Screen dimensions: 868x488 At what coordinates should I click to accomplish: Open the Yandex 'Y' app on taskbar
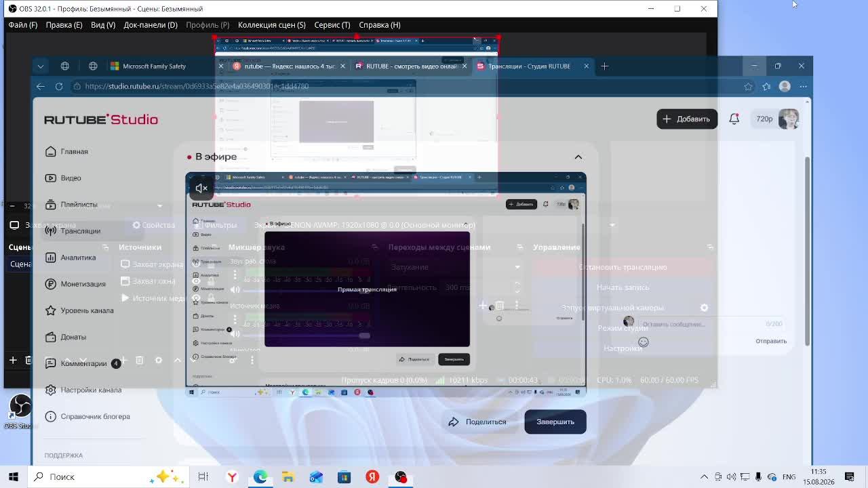click(x=232, y=476)
